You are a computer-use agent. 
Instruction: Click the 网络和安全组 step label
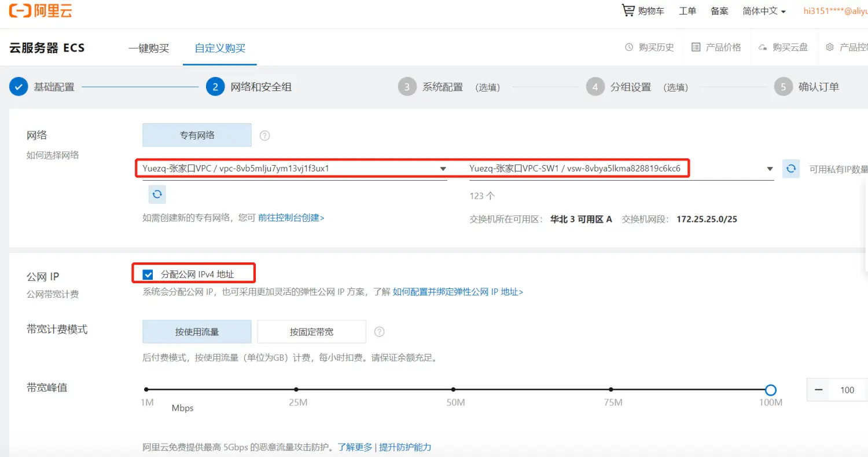[x=261, y=87]
